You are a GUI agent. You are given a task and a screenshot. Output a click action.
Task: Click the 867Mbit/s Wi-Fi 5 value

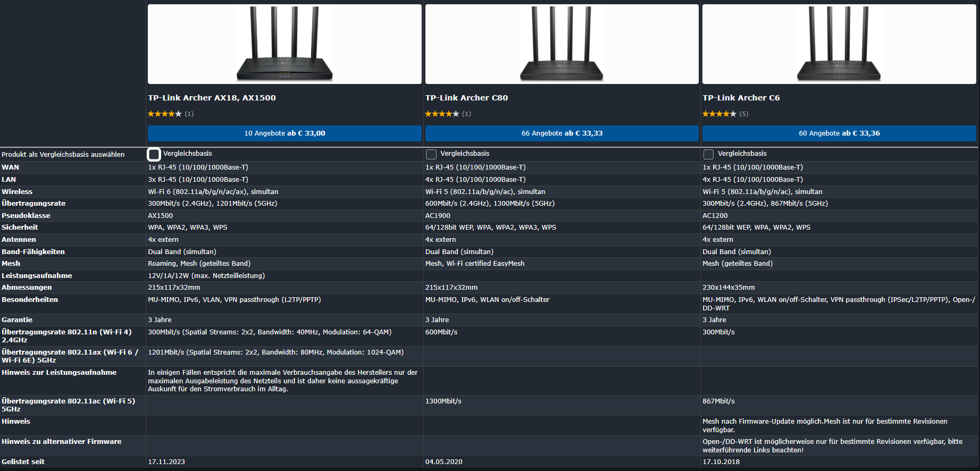718,401
